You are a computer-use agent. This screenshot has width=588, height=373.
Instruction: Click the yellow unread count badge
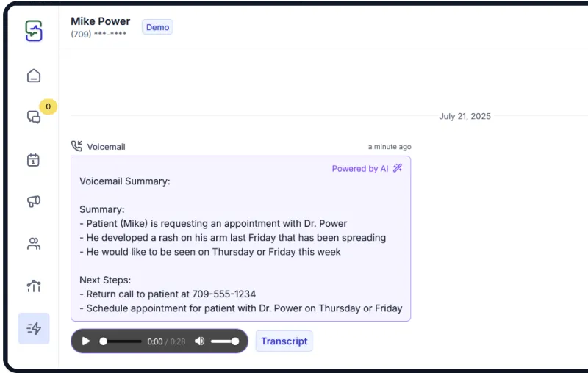pos(48,106)
